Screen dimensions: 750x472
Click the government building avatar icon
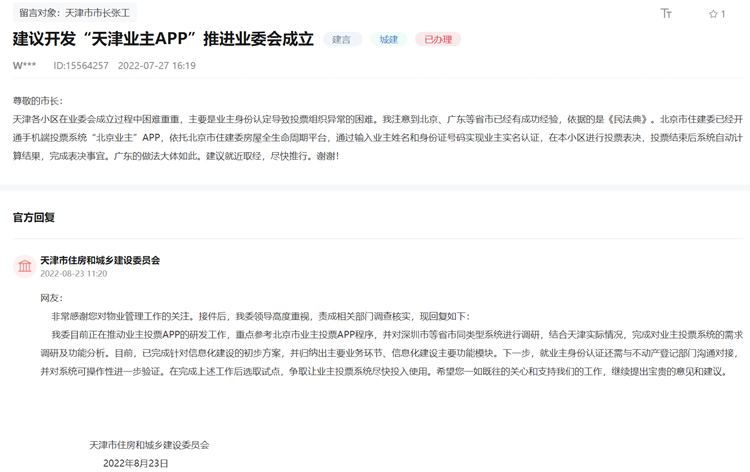coord(24,266)
